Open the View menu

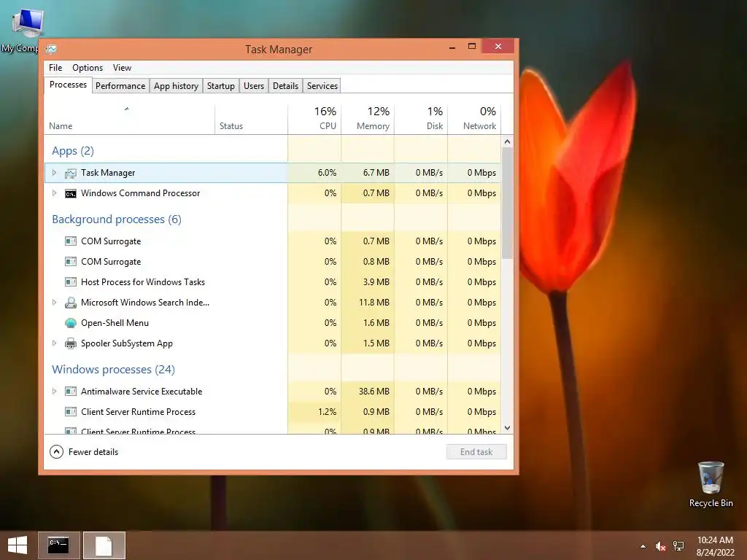coord(122,68)
